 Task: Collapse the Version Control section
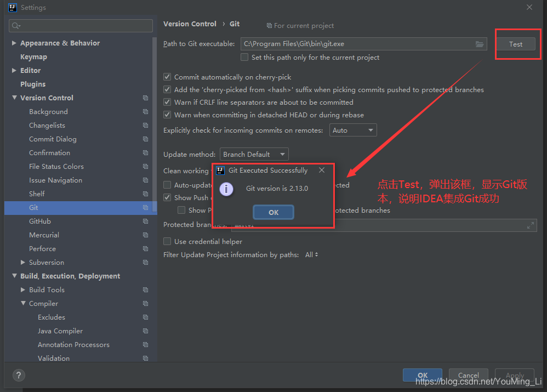(x=14, y=98)
